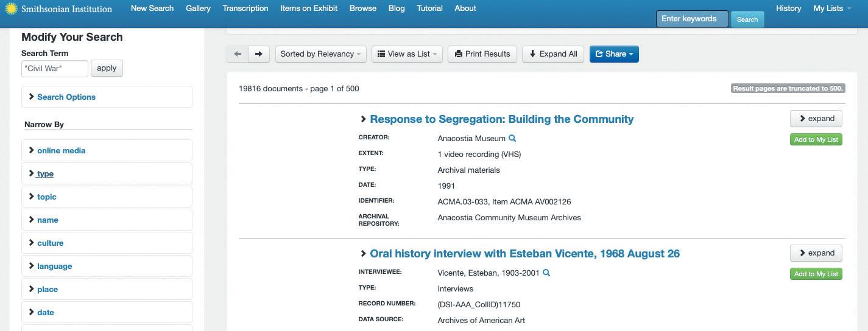The image size is (868, 331).
Task: Apply the modified search term
Action: [107, 68]
